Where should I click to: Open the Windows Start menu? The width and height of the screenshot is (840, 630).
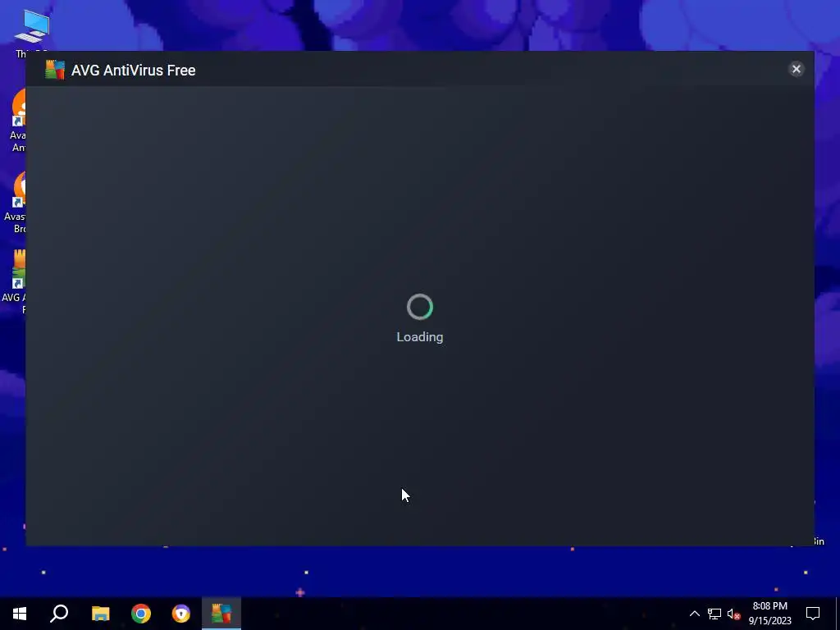coord(20,614)
